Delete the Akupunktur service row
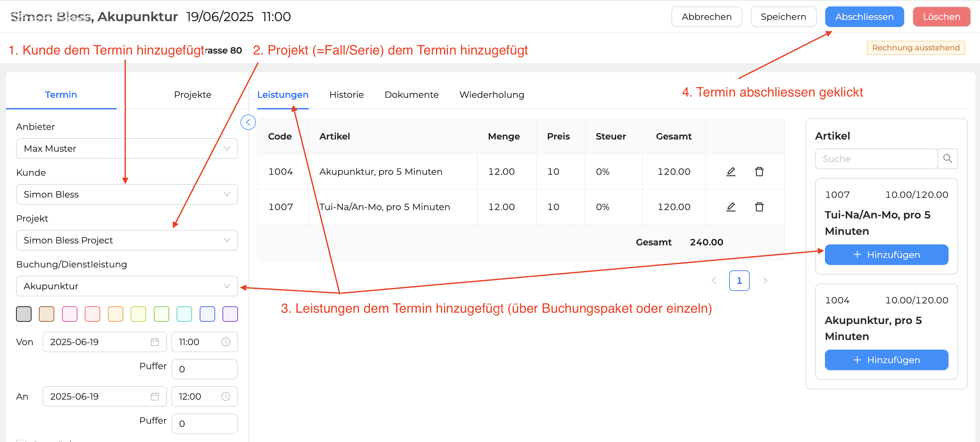 tap(759, 172)
